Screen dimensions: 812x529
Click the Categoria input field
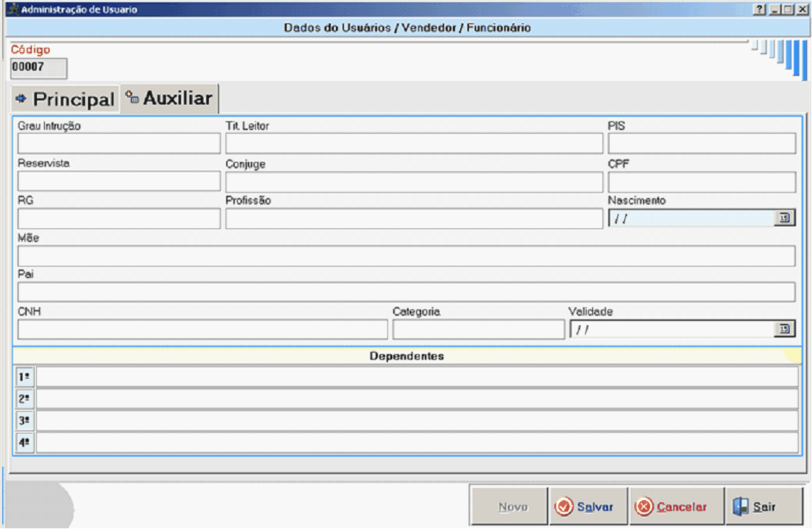coord(478,330)
